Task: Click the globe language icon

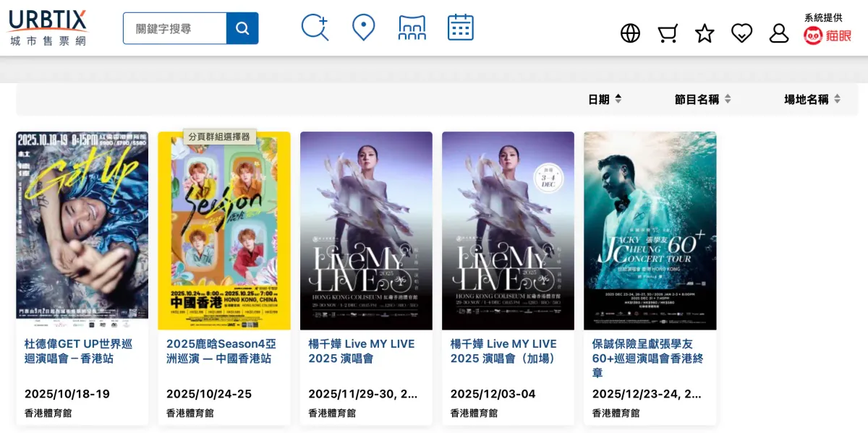Action: click(x=630, y=33)
